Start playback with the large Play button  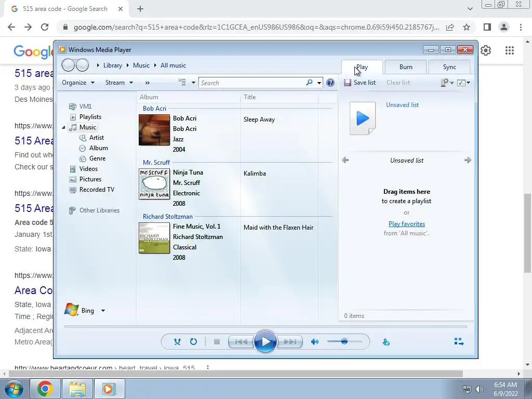point(265,342)
